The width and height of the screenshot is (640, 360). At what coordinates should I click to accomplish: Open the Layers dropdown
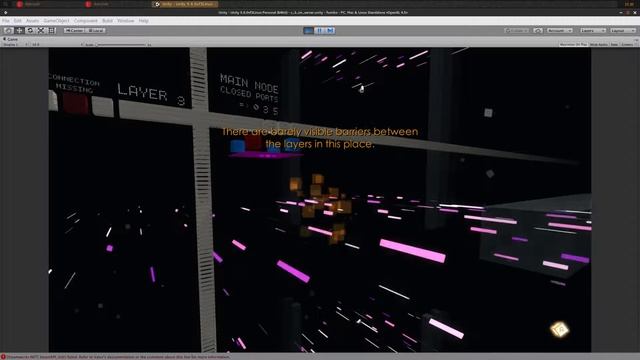(x=593, y=31)
